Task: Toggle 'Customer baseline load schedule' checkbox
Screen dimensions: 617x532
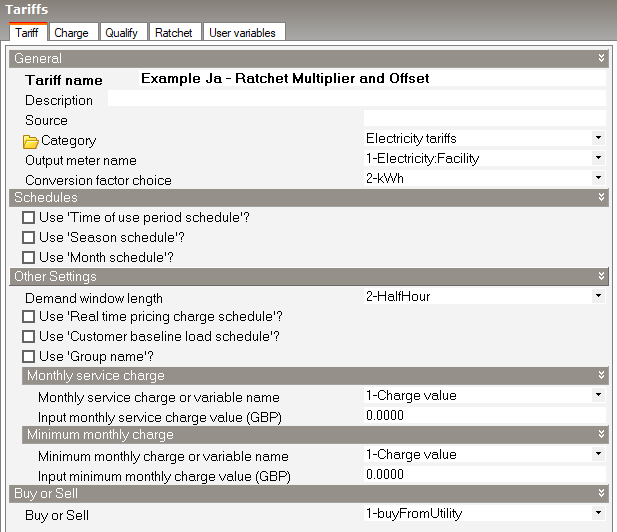Action: pos(29,337)
